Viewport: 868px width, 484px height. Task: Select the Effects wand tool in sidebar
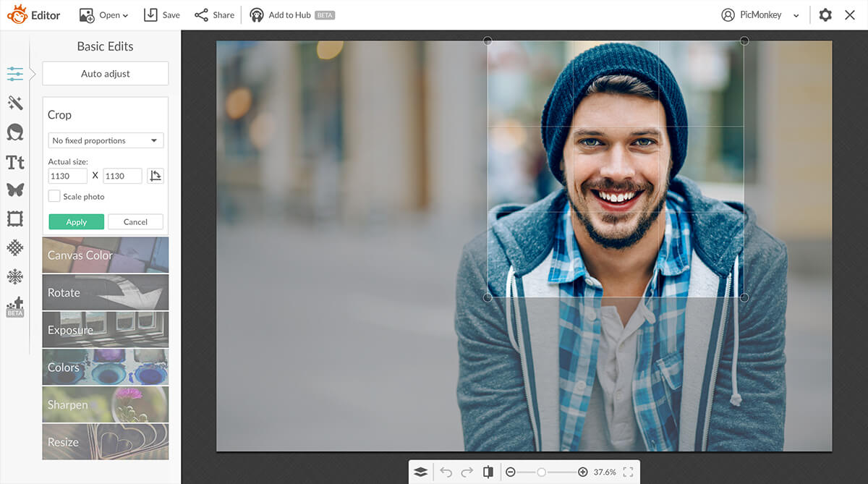pyautogui.click(x=14, y=103)
